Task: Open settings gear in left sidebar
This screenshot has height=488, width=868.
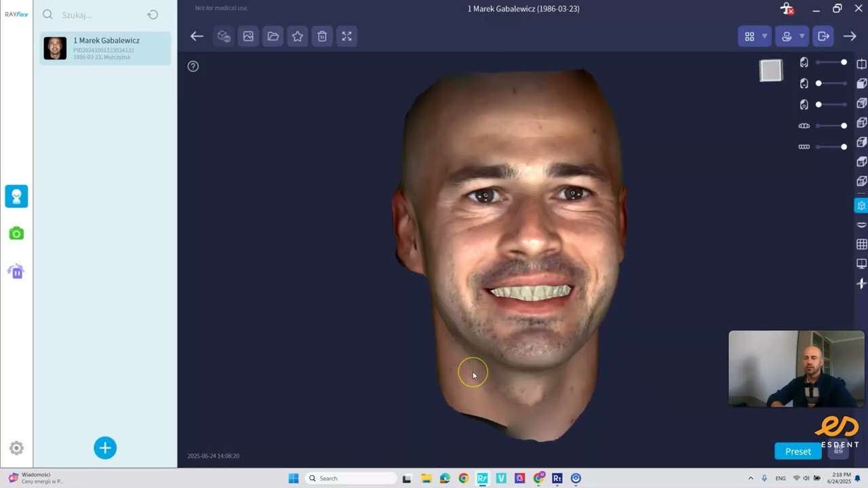Action: [16, 448]
